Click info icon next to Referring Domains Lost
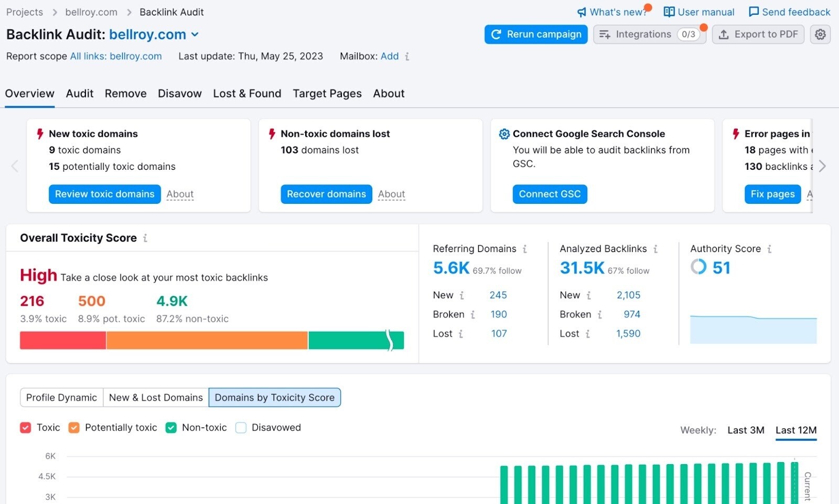Viewport: 839px width, 504px height. pyautogui.click(x=461, y=334)
